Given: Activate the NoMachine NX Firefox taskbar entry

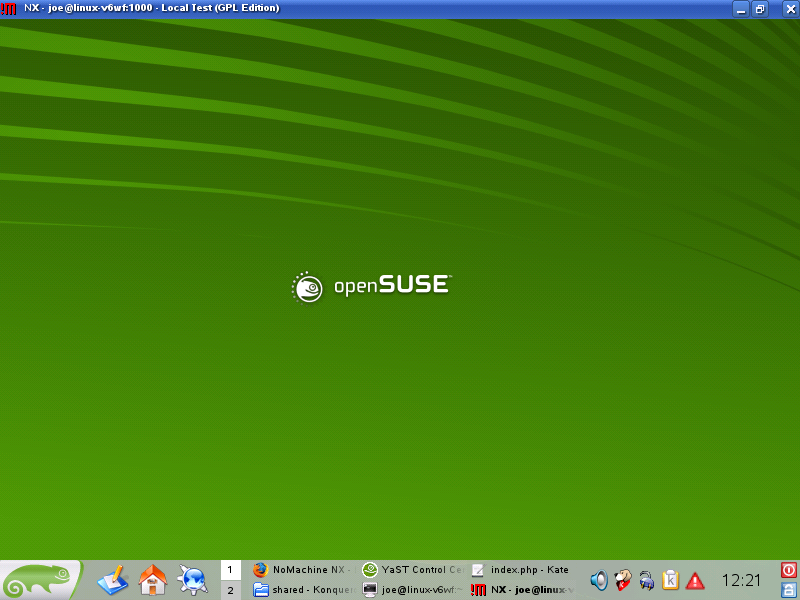Looking at the screenshot, I should pyautogui.click(x=304, y=570).
